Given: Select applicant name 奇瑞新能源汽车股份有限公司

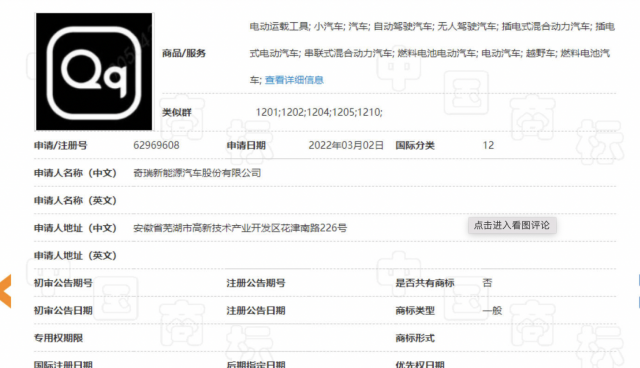Looking at the screenshot, I should point(197,173).
